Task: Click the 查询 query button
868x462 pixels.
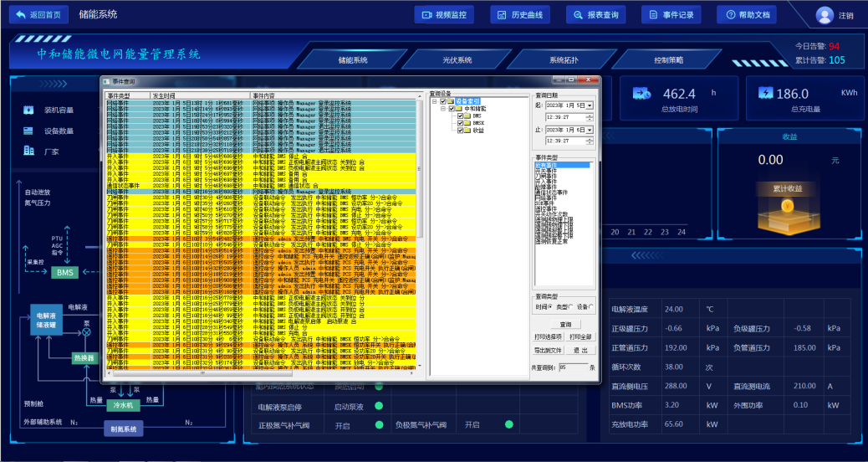Action: click(565, 323)
